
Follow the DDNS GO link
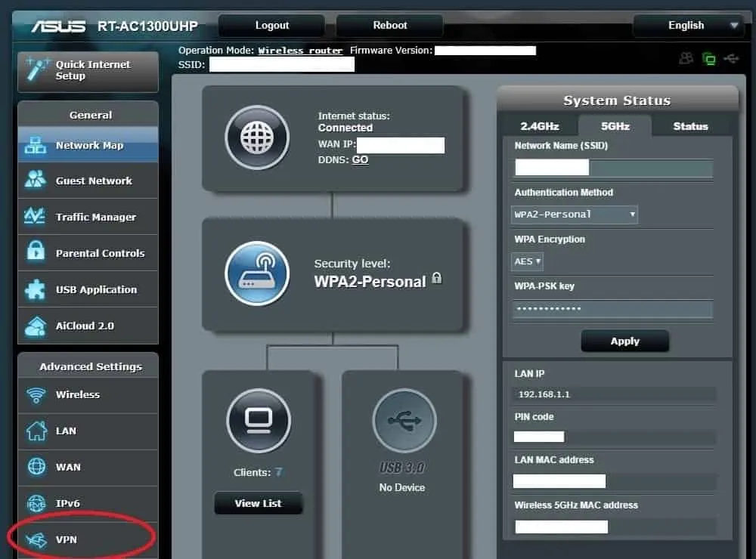[x=360, y=159]
